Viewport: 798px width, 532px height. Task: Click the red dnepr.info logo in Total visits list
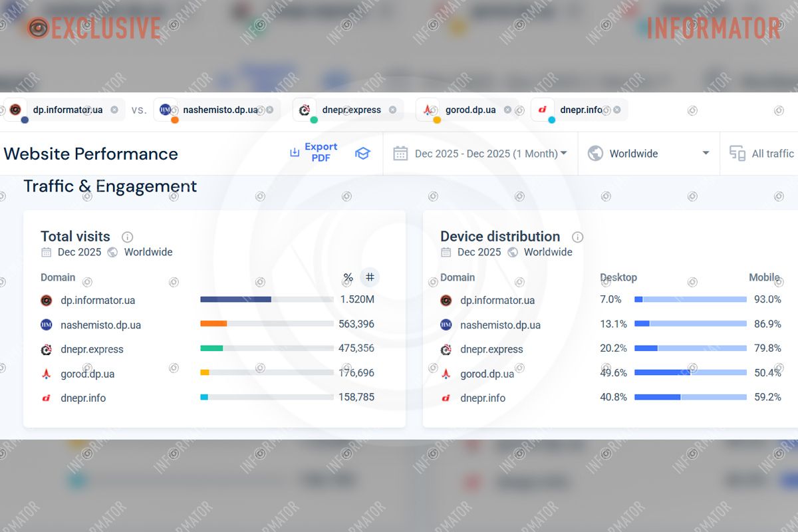tap(47, 398)
